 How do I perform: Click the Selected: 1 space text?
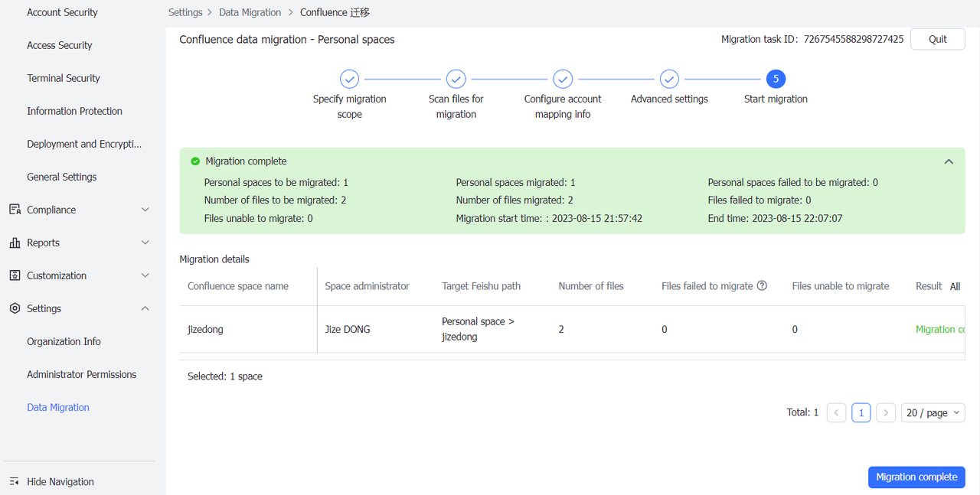(225, 376)
